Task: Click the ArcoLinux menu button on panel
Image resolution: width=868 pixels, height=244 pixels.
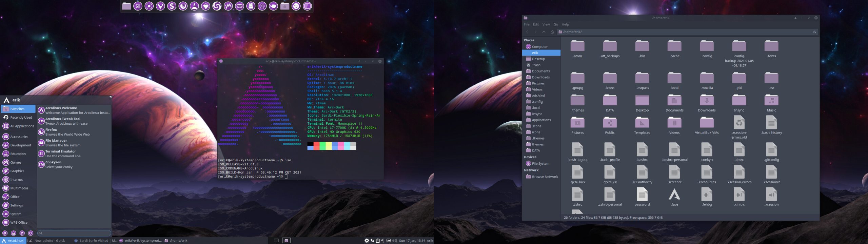Action: pos(13,241)
